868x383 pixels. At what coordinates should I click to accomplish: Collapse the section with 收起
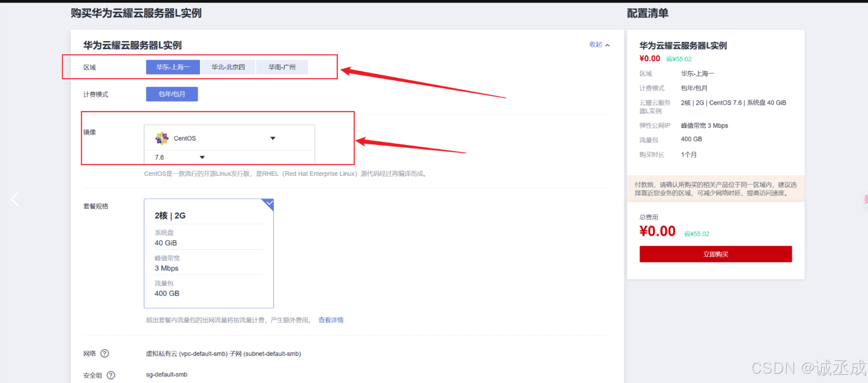pyautogui.click(x=599, y=44)
